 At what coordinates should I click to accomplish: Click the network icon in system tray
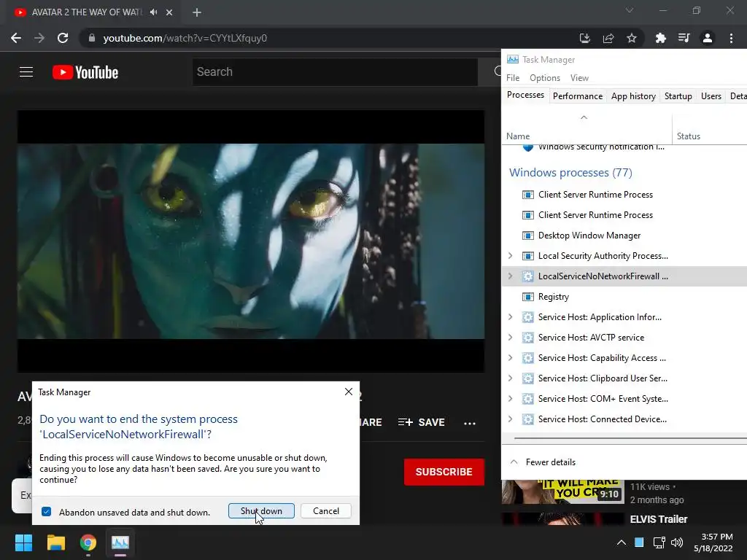pyautogui.click(x=659, y=542)
